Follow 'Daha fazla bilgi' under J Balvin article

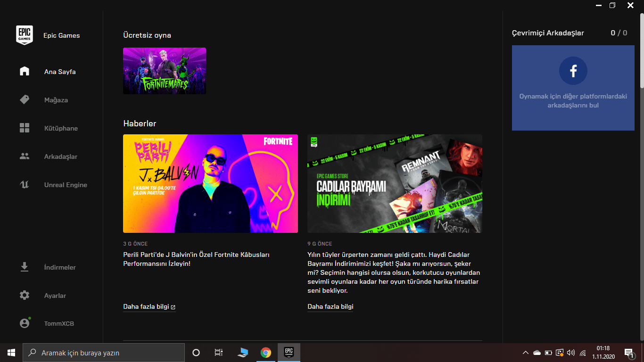(x=149, y=307)
